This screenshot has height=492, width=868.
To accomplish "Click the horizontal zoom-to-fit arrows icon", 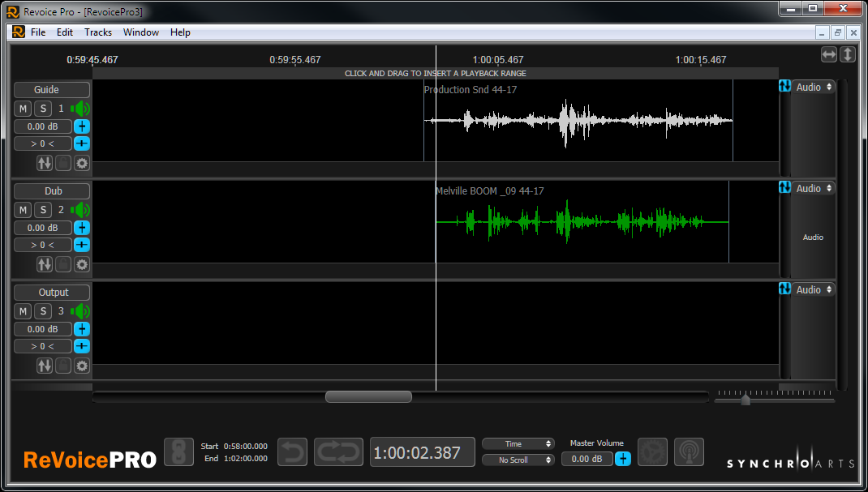I will click(x=829, y=54).
